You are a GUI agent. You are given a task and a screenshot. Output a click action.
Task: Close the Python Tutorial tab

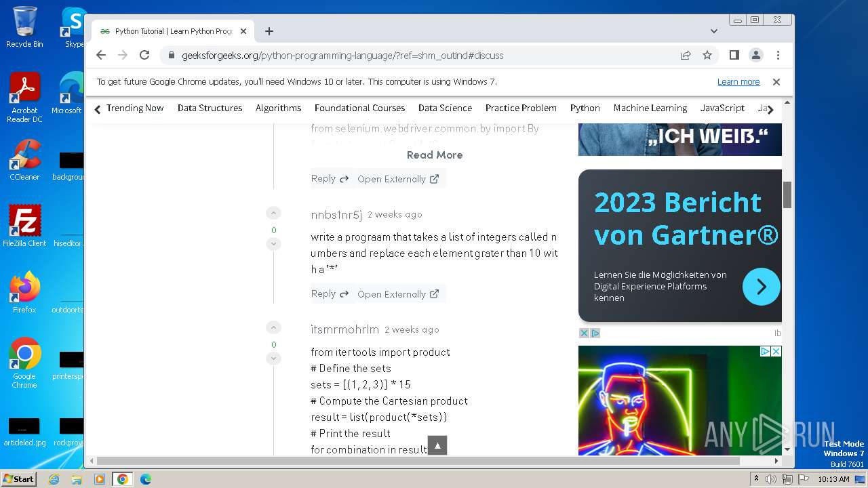(243, 31)
